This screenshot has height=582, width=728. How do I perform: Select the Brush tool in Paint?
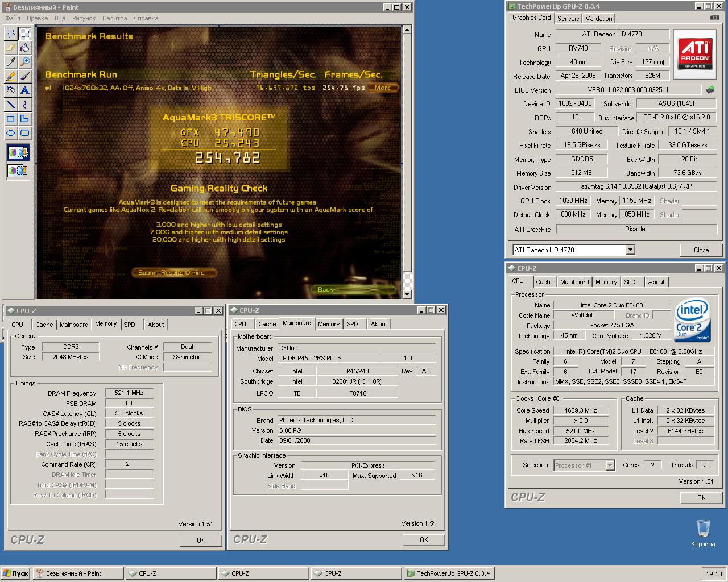25,76
